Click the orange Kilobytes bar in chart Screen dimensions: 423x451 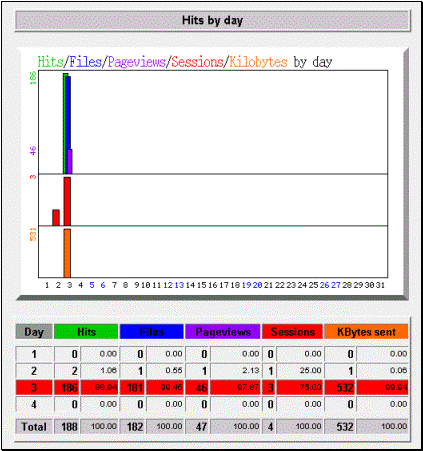tap(67, 253)
